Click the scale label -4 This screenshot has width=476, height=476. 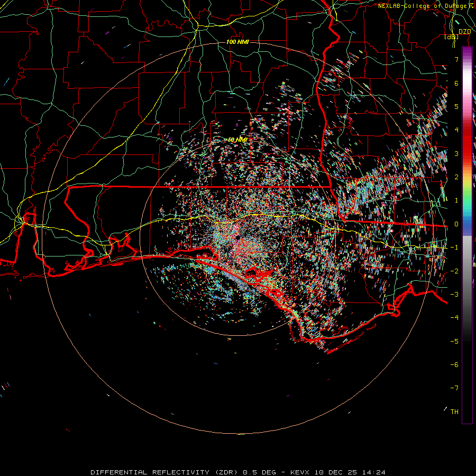click(454, 318)
